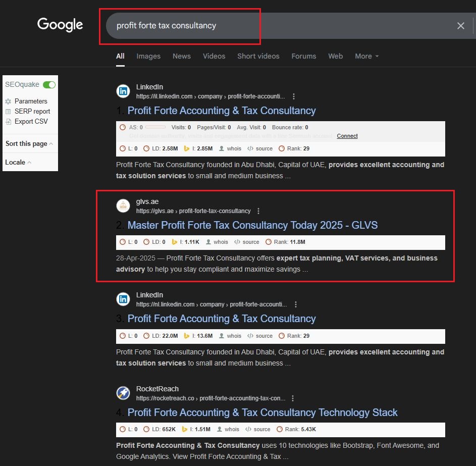Open the SERP report

pyautogui.click(x=32, y=112)
